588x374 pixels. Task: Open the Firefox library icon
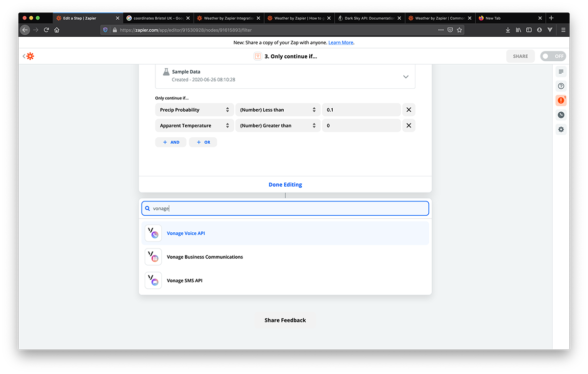tap(518, 30)
